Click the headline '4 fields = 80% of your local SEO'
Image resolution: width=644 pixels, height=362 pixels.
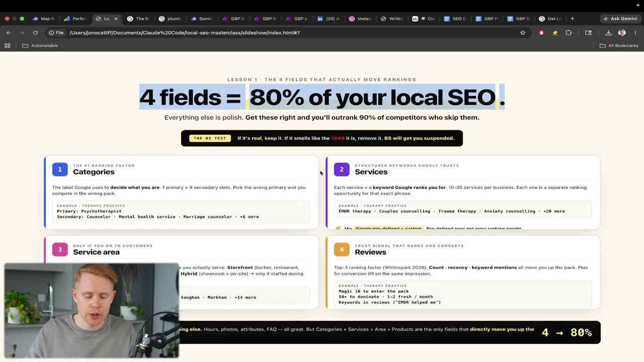322,98
